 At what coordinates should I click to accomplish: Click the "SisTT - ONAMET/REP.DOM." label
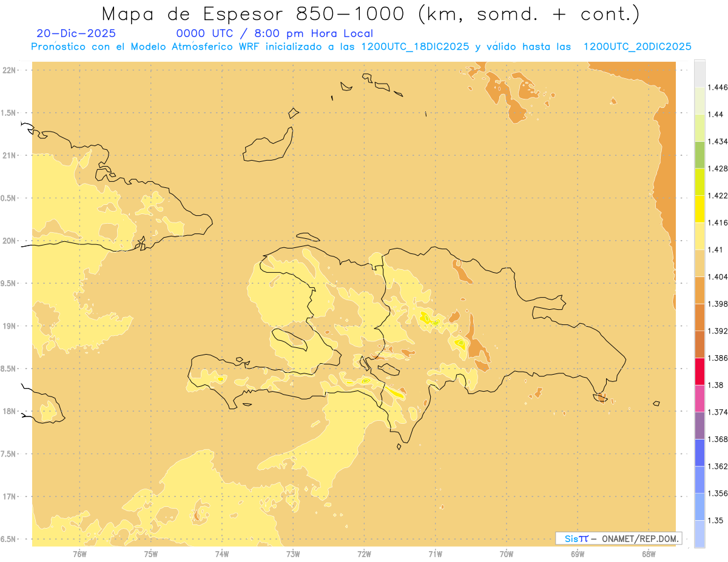619,538
